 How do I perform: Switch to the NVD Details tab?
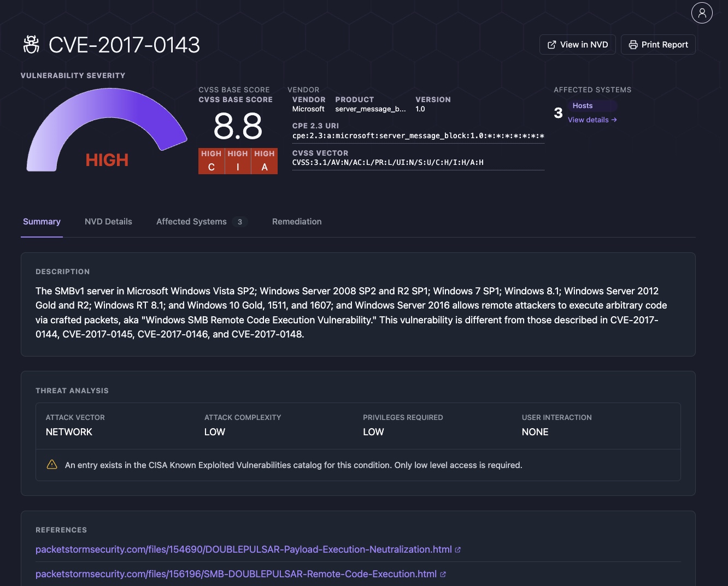[108, 221]
